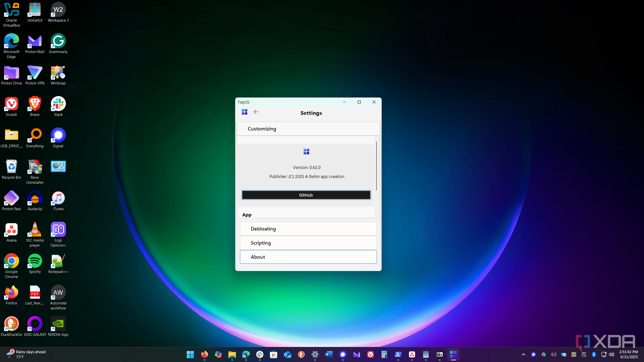Open the weather widget on taskbar

click(25, 354)
